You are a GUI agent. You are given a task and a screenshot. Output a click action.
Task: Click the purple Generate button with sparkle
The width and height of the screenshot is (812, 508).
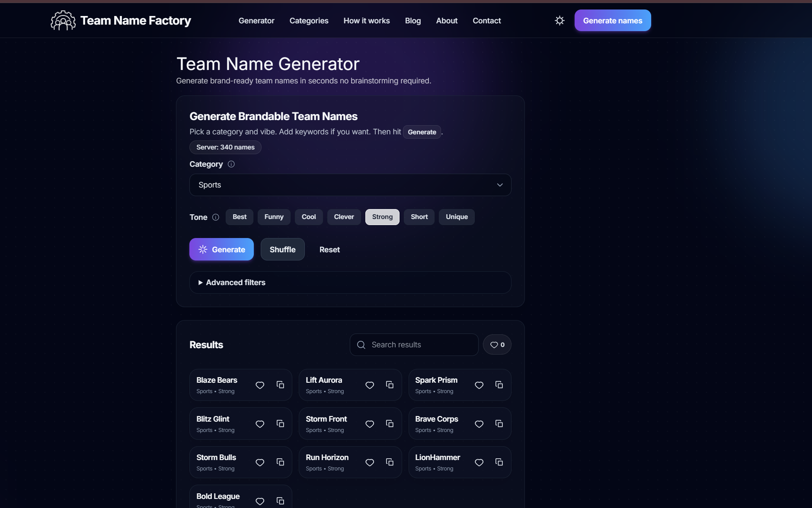tap(221, 249)
